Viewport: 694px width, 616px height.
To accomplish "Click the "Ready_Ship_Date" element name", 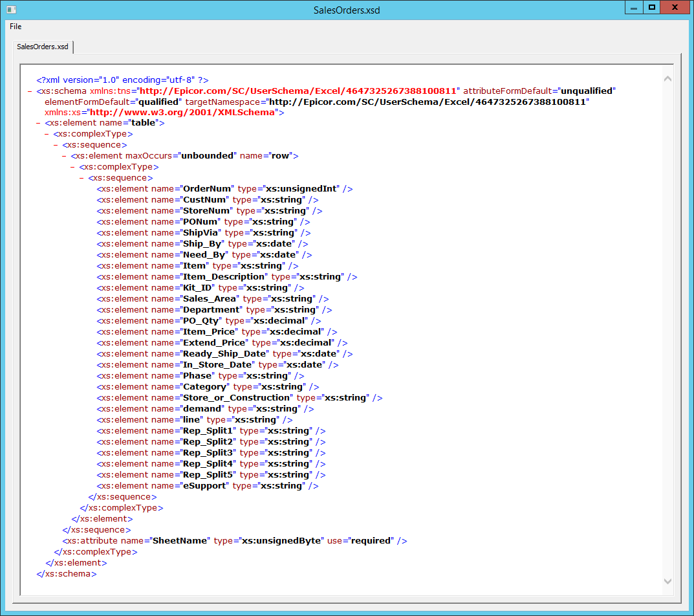I will pos(224,354).
